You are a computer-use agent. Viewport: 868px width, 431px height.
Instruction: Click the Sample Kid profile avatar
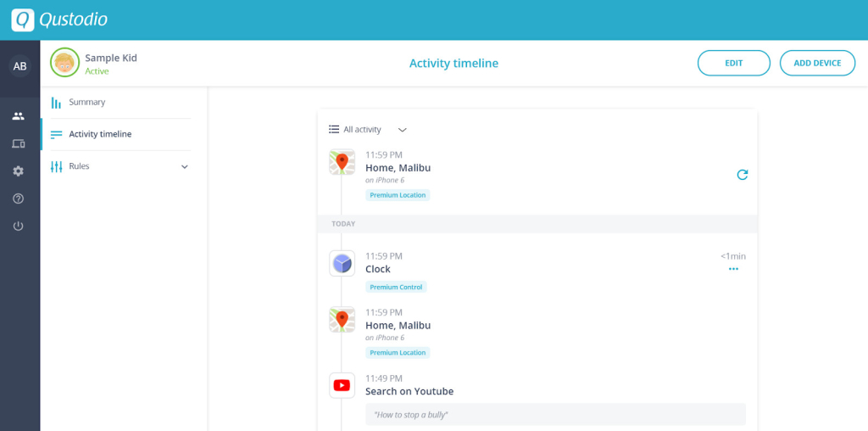[64, 63]
